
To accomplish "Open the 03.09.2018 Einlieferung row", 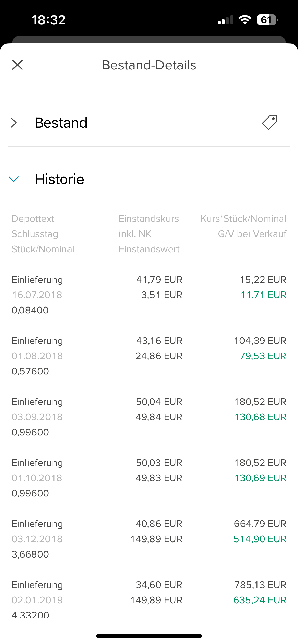I will (37, 417).
